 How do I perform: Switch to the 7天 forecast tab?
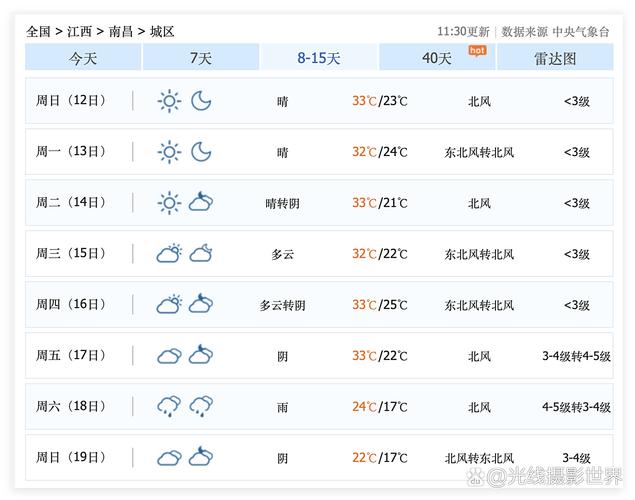tap(201, 57)
